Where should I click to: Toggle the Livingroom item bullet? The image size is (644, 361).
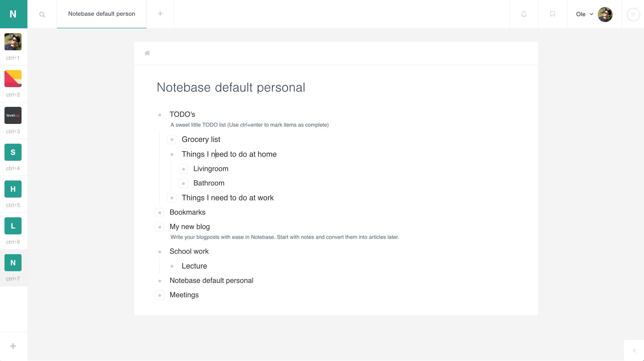coord(183,169)
